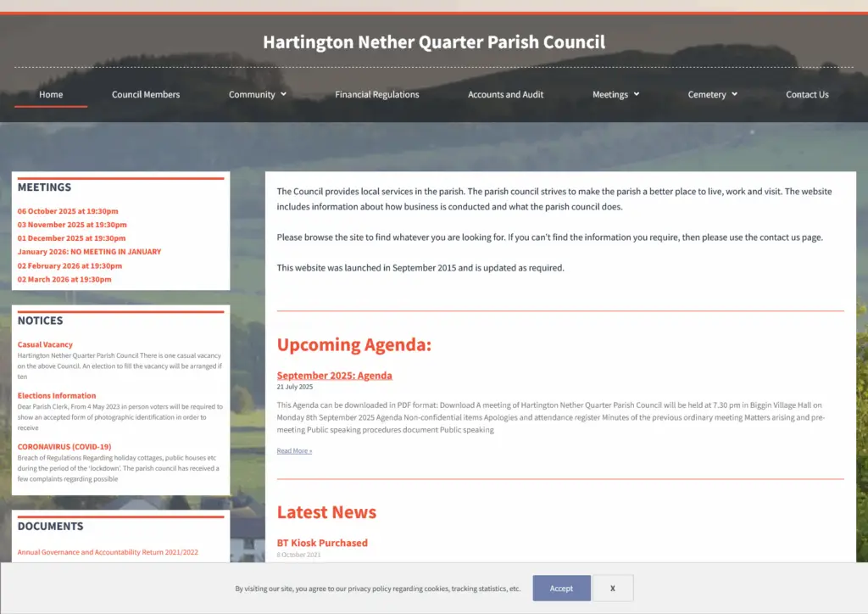Open the Casual Vacancy notice
Image resolution: width=868 pixels, height=614 pixels.
45,344
